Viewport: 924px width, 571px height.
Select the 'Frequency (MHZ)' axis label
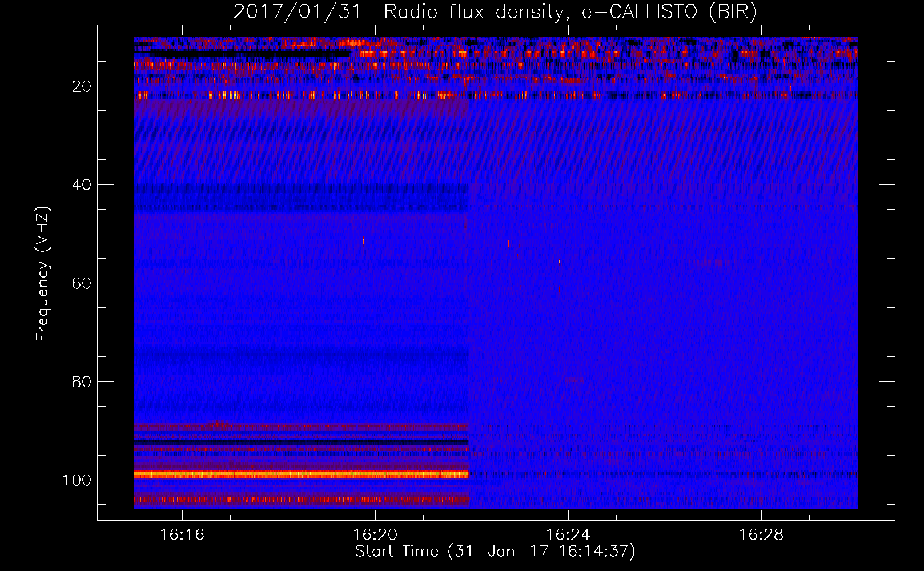pos(43,274)
